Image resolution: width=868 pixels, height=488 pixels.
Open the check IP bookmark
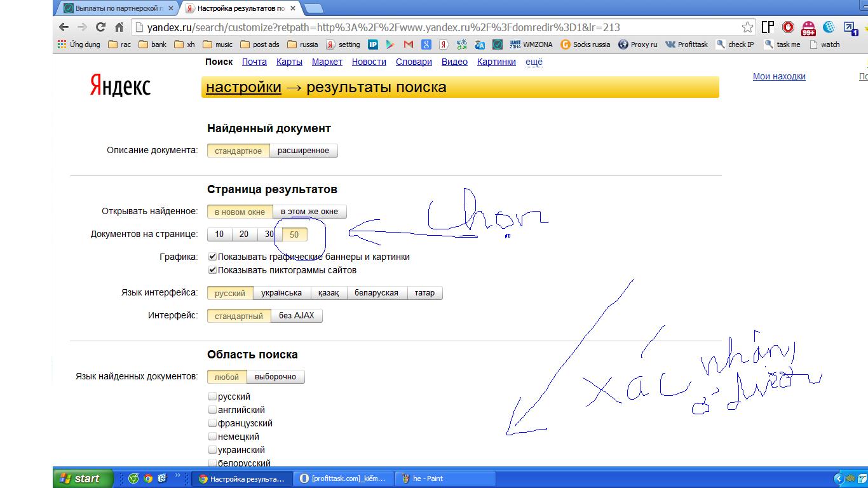click(x=735, y=44)
